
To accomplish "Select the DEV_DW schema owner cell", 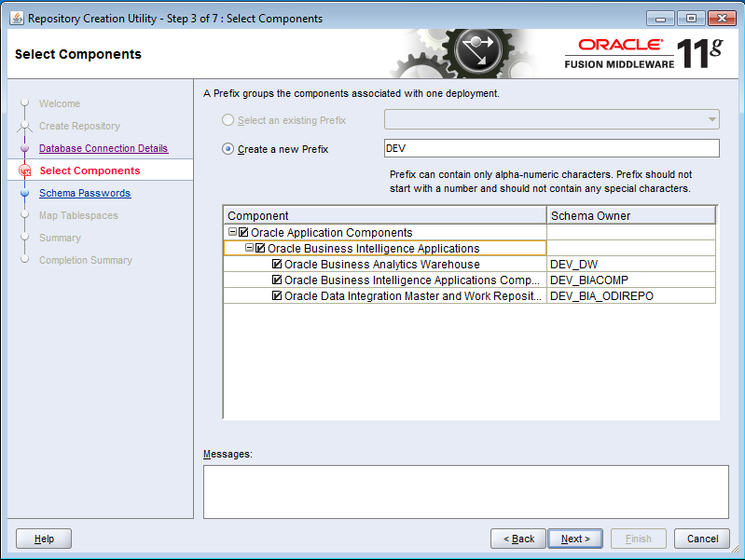I will 631,264.
